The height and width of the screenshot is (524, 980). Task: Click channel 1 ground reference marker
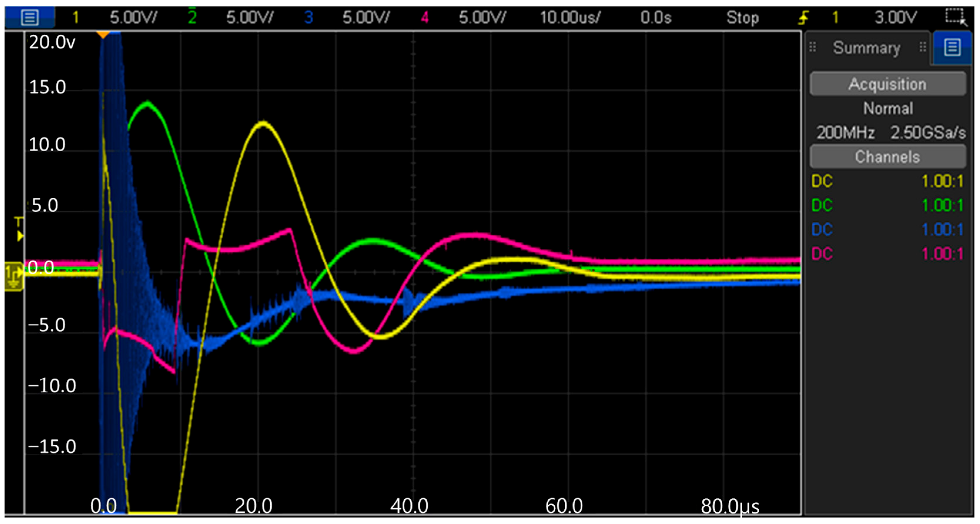(x=14, y=276)
